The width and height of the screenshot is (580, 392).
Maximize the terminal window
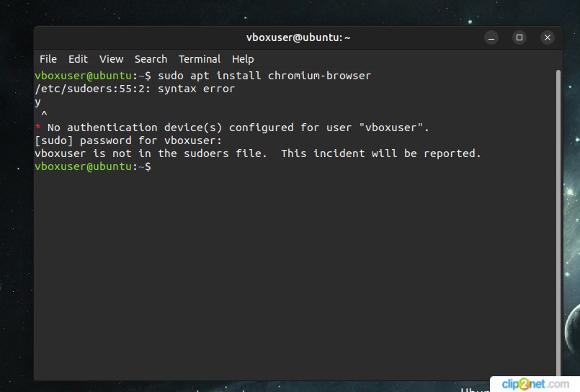coord(519,37)
